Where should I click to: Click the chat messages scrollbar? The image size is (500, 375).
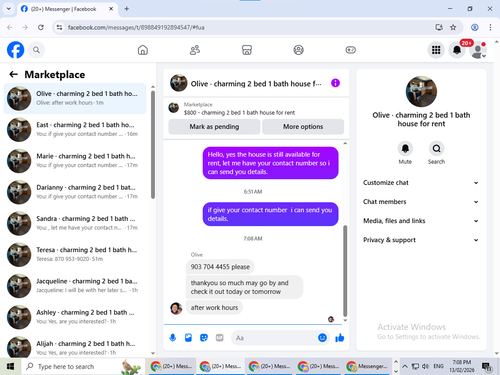click(x=345, y=271)
